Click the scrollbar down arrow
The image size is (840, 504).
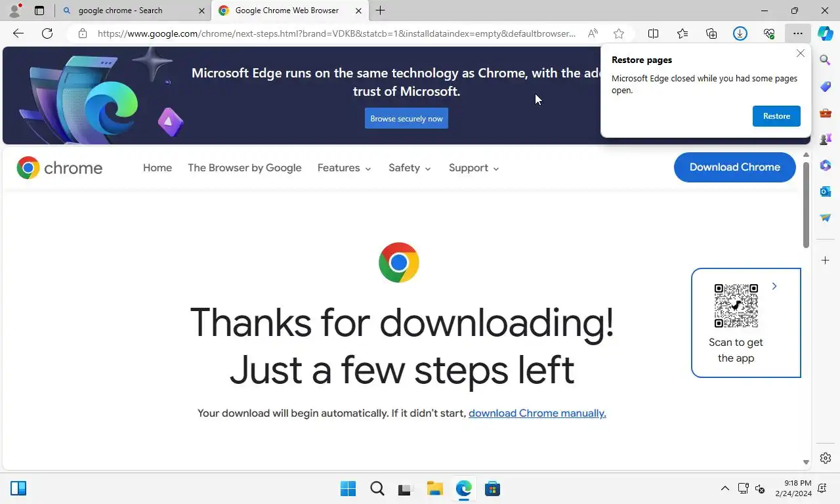(x=806, y=463)
